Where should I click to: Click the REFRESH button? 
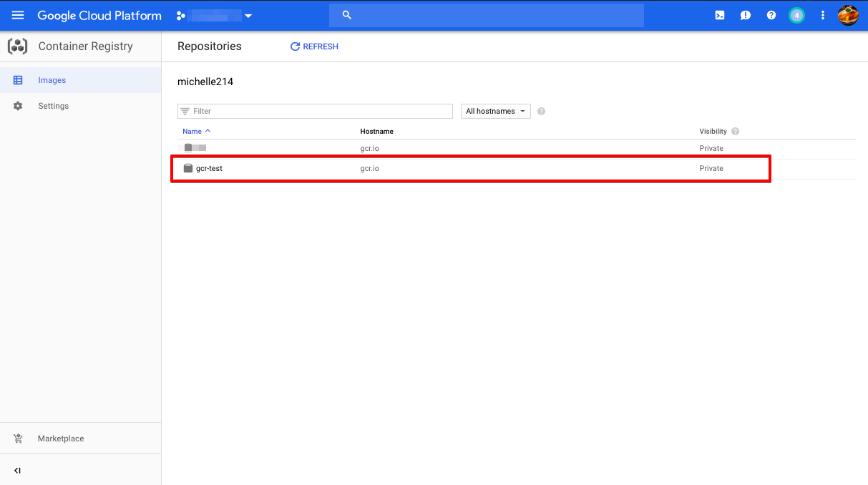(x=314, y=46)
